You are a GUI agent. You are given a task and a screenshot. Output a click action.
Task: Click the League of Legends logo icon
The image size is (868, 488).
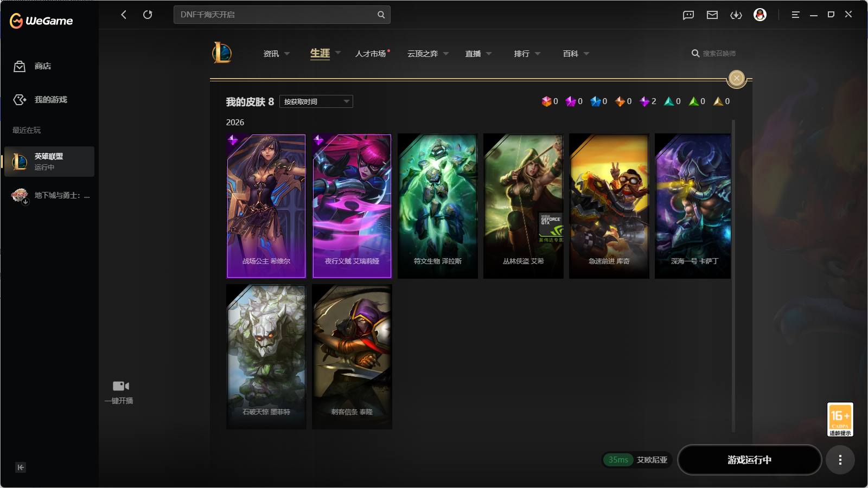222,53
